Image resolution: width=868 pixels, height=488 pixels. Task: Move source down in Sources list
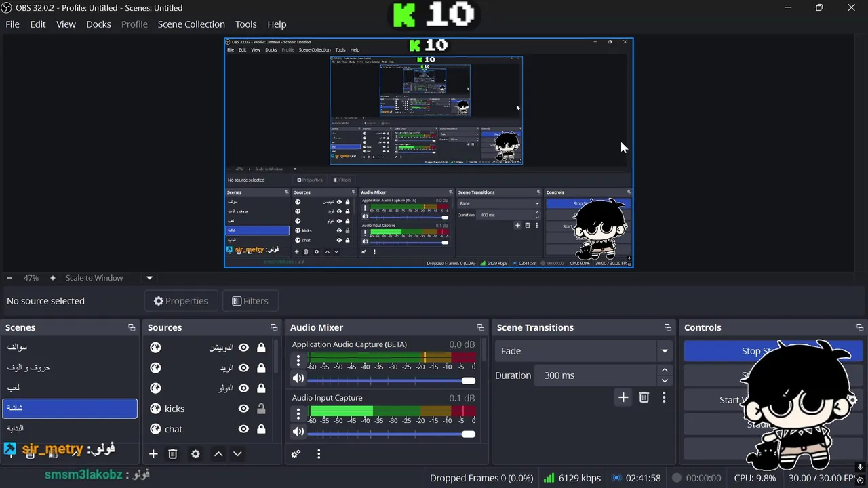click(x=237, y=454)
